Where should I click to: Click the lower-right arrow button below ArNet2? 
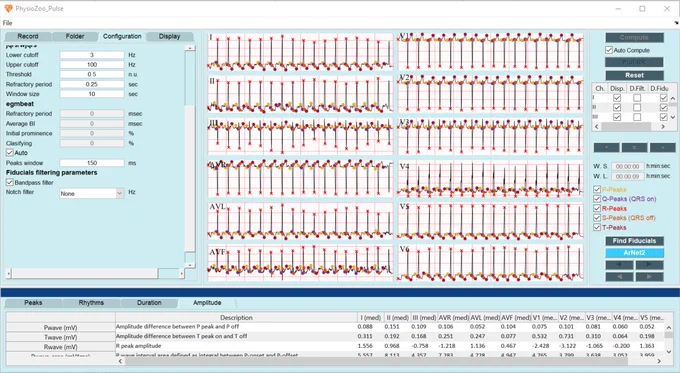[x=649, y=276]
